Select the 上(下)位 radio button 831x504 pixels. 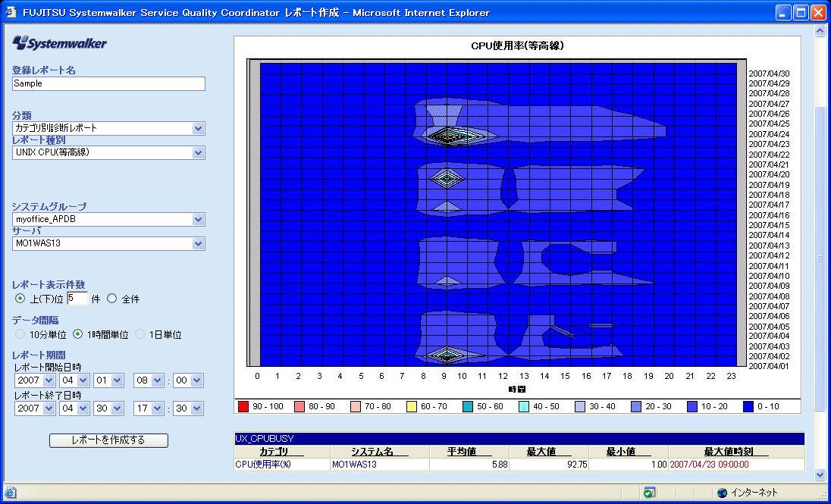tap(20, 299)
